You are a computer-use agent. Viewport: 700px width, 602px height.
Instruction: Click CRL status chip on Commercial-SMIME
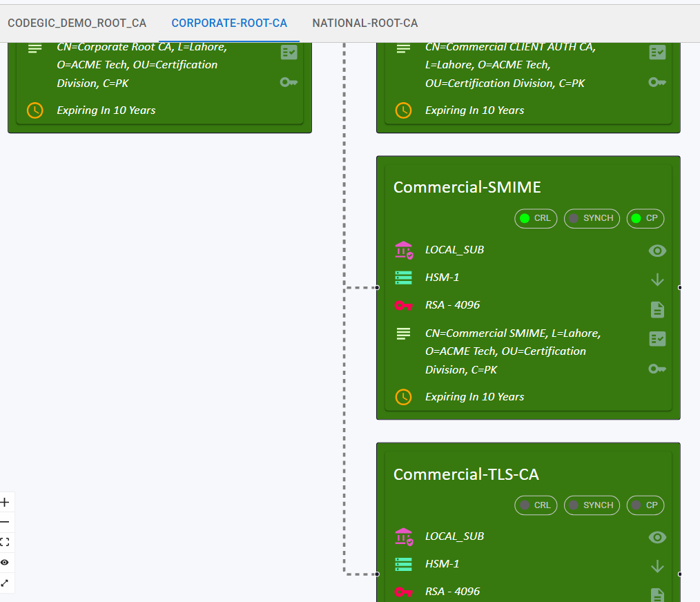[536, 218]
